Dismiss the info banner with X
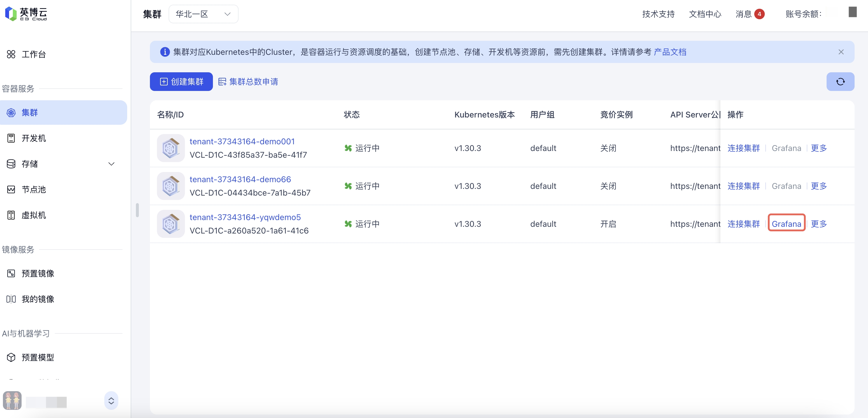Screen dimensions: 868x418 click(841, 52)
